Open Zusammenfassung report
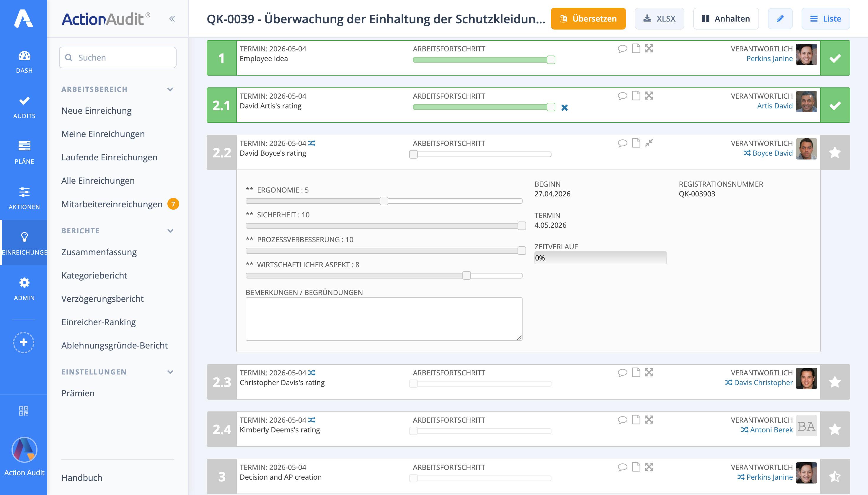The width and height of the screenshot is (868, 495). click(x=99, y=252)
